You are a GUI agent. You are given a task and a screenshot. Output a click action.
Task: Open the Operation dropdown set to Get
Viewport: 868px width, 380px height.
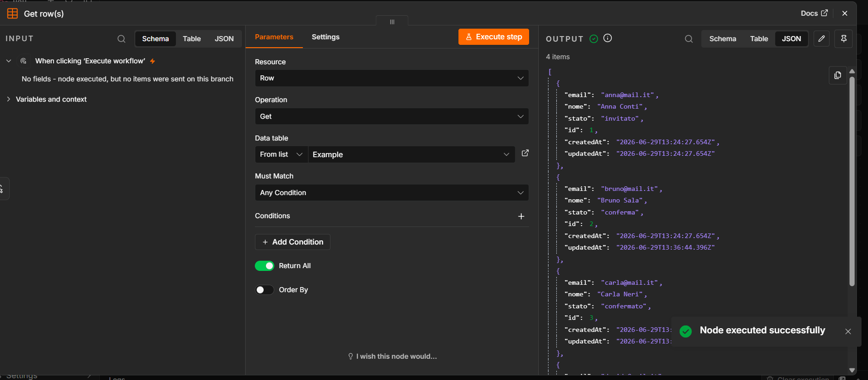(392, 116)
